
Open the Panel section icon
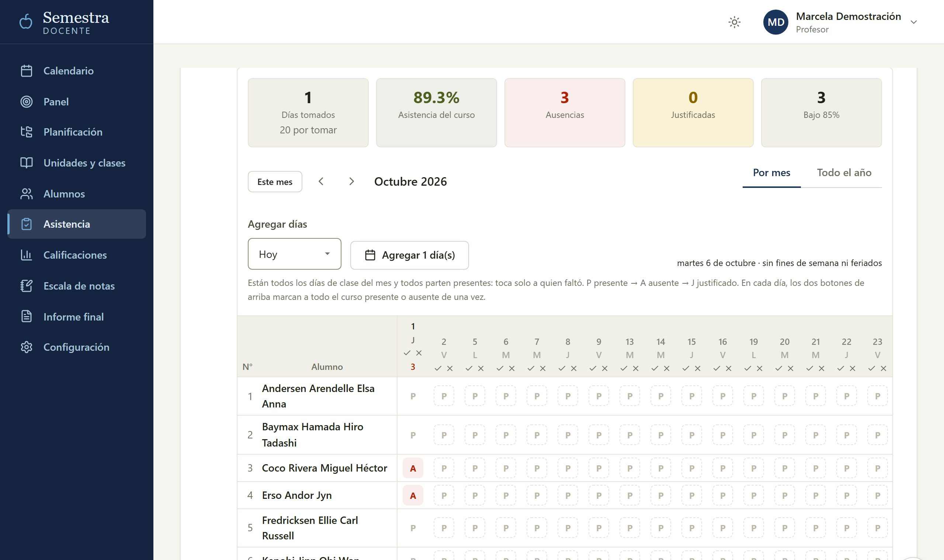coord(27,102)
